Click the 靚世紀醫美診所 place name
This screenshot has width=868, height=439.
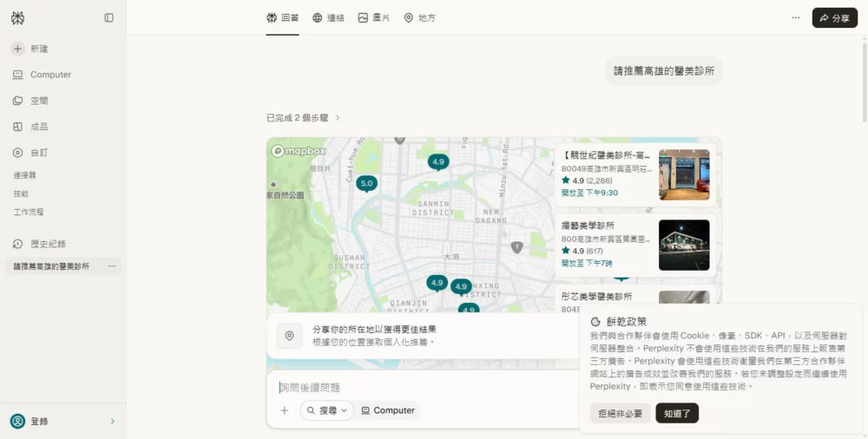point(606,155)
